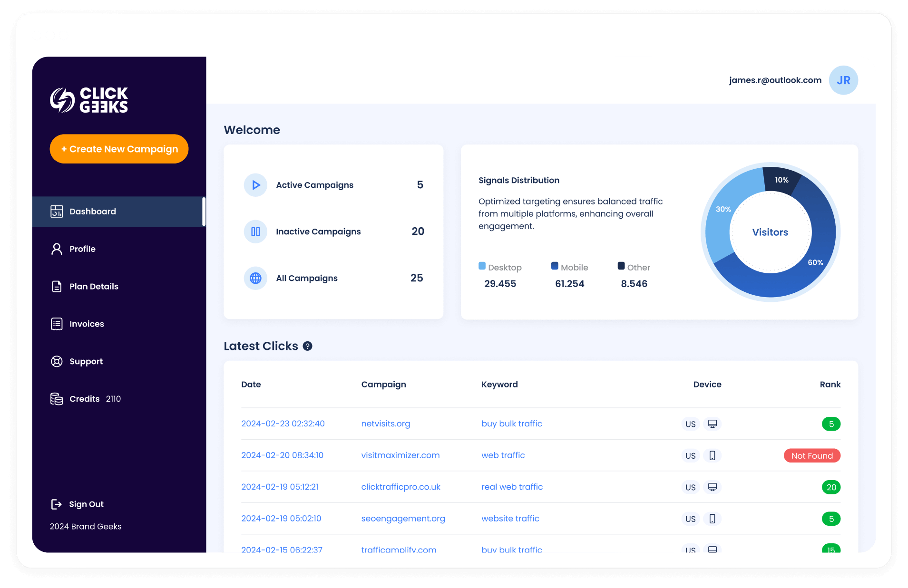
Task: Sort by the Campaign column header
Action: [383, 385]
